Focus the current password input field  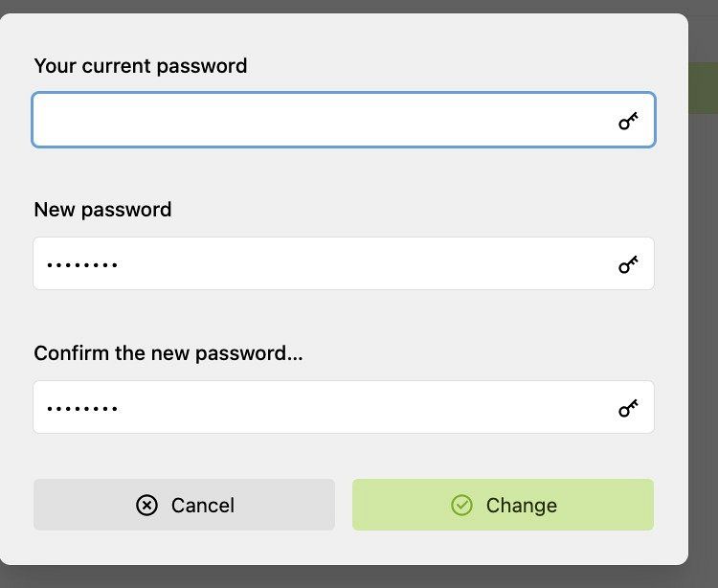click(344, 120)
